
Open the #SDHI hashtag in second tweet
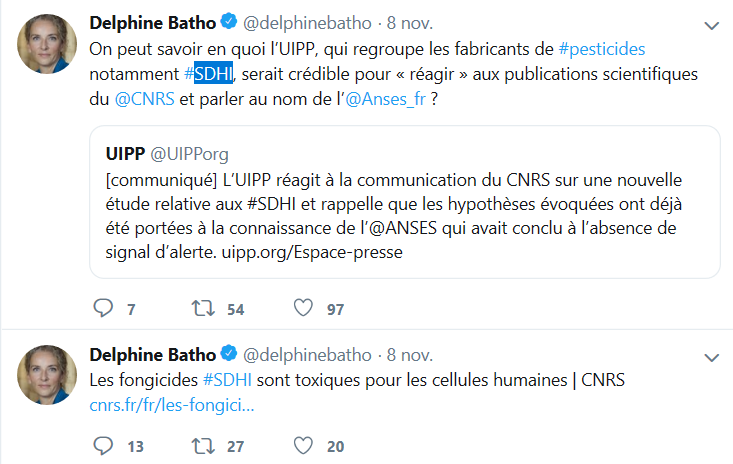[229, 381]
